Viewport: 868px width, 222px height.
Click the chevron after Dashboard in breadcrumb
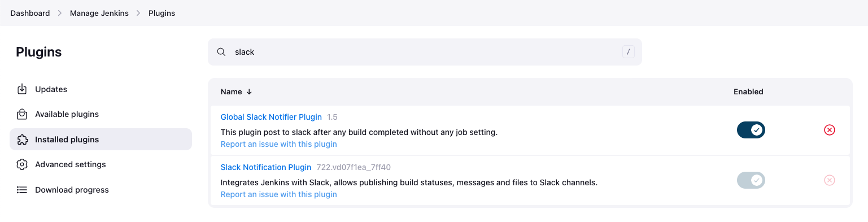tap(60, 13)
